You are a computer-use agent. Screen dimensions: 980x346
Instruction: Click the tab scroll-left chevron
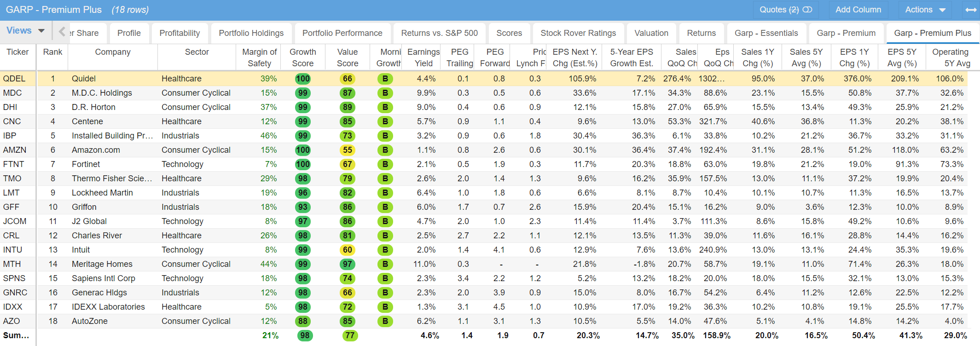coord(62,32)
